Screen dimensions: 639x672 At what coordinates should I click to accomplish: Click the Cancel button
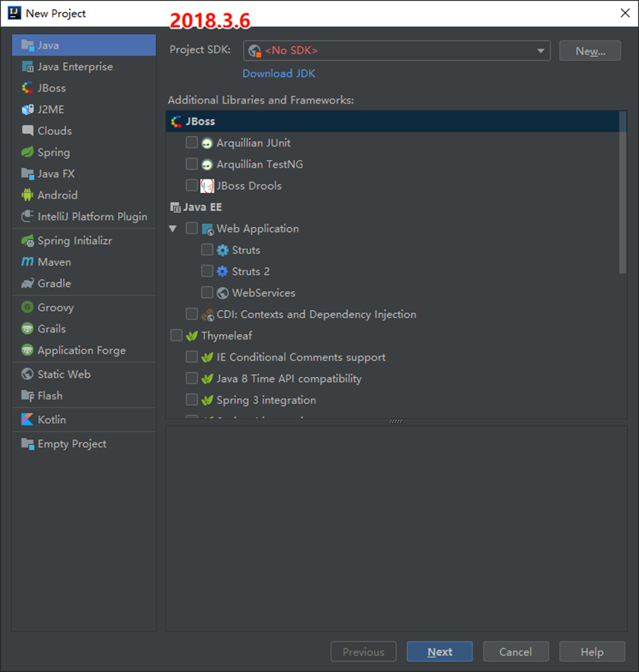516,651
